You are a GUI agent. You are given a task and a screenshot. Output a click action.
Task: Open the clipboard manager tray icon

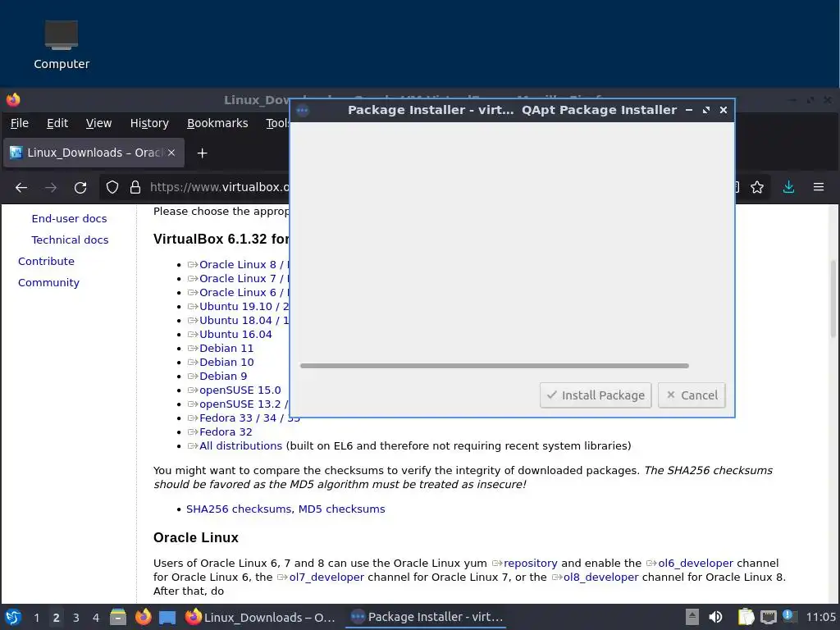[x=746, y=617]
